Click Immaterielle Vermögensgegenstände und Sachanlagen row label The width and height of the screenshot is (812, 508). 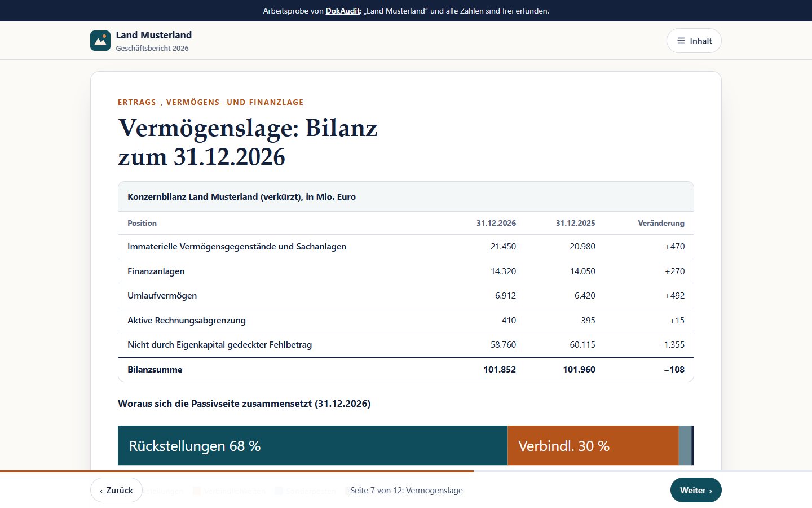tap(237, 246)
